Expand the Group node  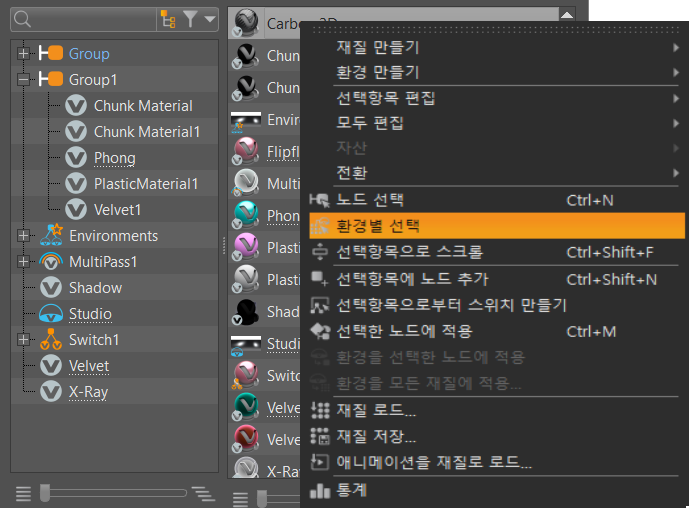point(23,54)
